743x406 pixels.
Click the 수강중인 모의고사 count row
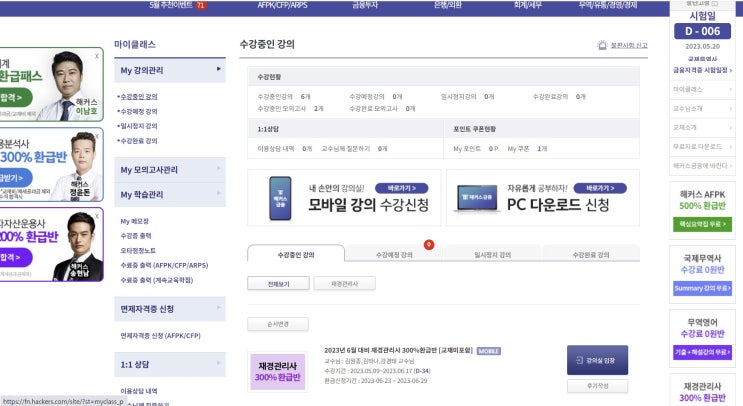click(x=290, y=108)
